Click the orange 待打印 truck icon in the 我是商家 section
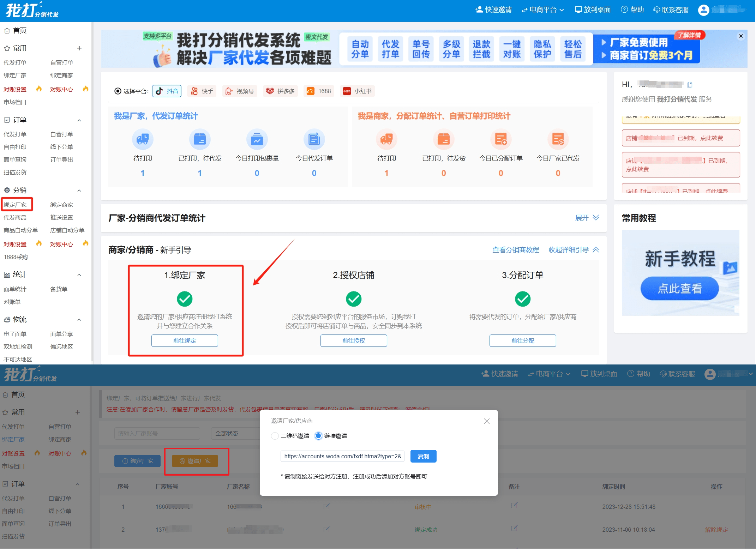Image resolution: width=756 pixels, height=549 pixels. 386,139
